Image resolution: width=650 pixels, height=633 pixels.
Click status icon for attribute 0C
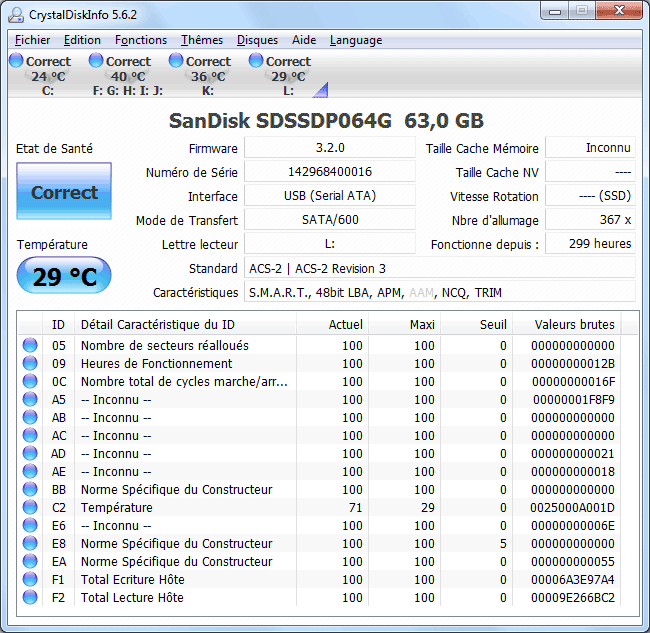pyautogui.click(x=30, y=381)
